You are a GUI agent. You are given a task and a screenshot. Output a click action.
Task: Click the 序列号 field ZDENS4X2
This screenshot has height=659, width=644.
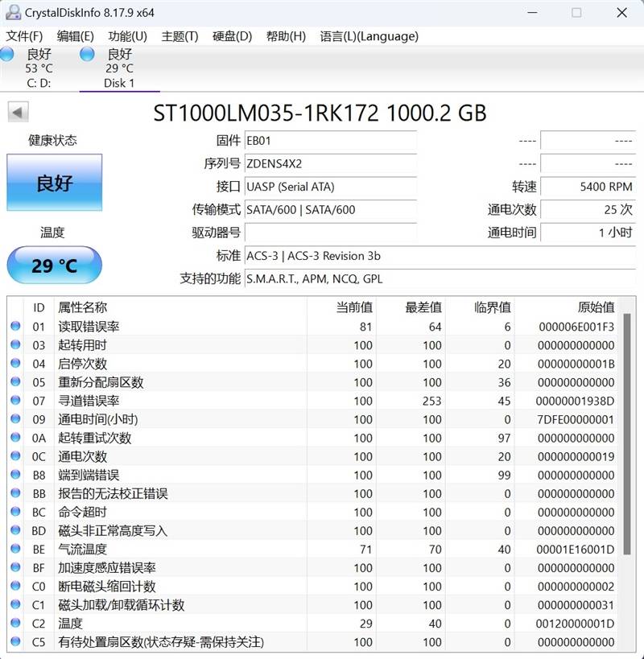click(330, 163)
